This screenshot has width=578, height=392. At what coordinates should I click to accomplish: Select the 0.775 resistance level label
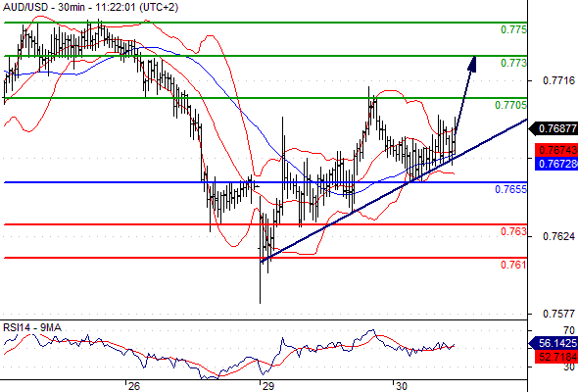(513, 29)
